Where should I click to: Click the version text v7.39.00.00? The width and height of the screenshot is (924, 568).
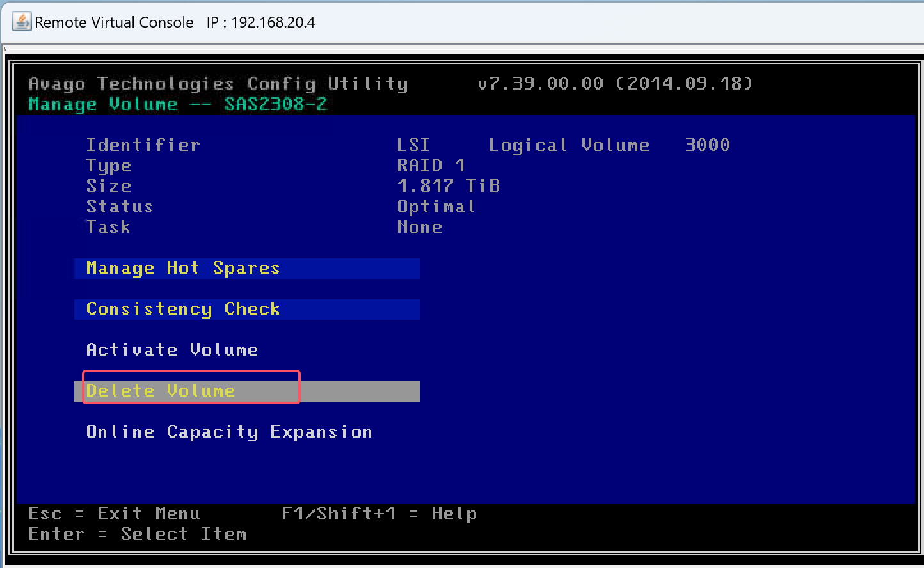(541, 83)
